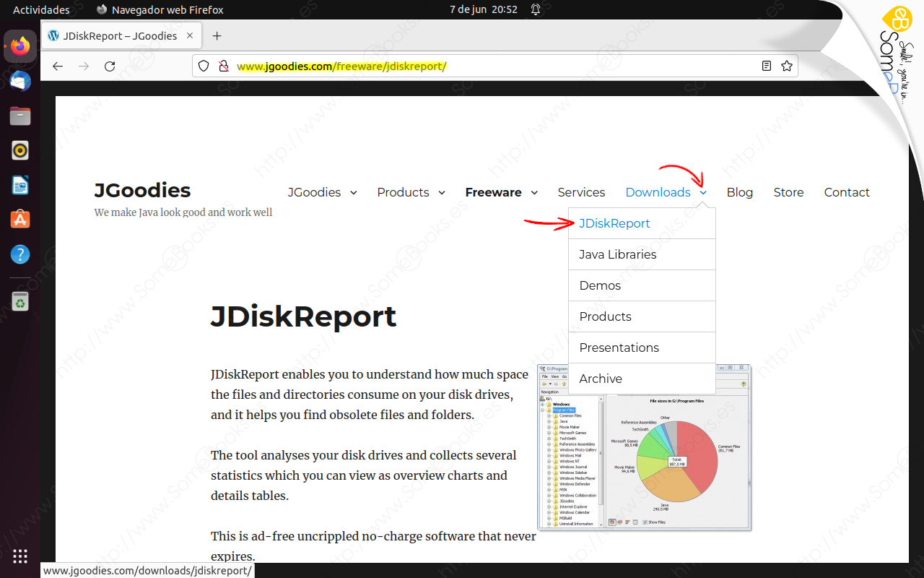The width and height of the screenshot is (924, 578).
Task: Open Thunderbird from the dock
Action: 19,81
